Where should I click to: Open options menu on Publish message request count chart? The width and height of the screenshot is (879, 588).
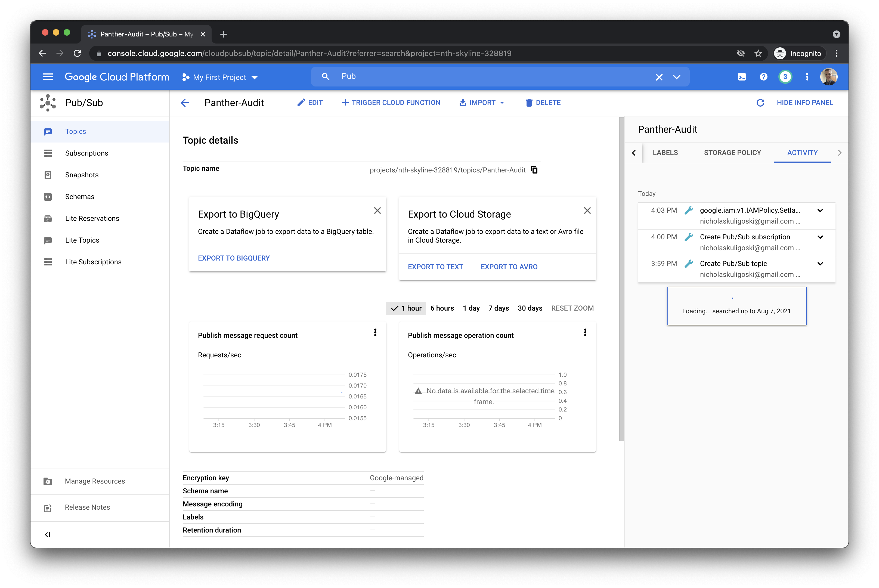tap(375, 332)
